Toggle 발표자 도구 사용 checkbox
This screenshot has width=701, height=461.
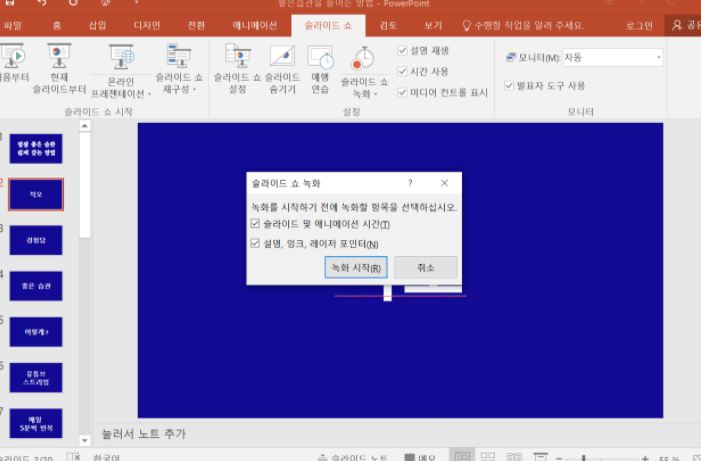click(509, 85)
